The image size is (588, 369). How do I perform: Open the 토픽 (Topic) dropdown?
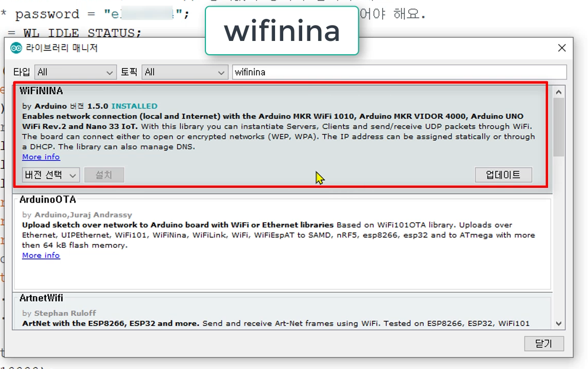pos(185,72)
